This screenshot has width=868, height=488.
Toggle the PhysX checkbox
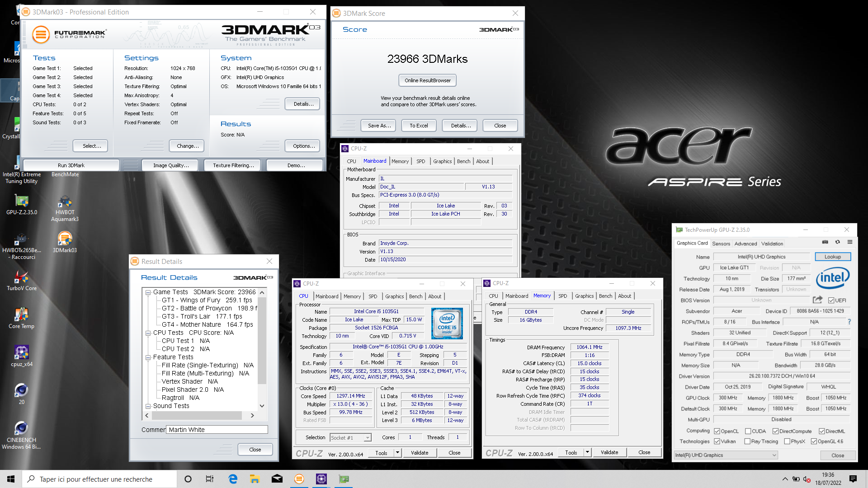tap(787, 441)
